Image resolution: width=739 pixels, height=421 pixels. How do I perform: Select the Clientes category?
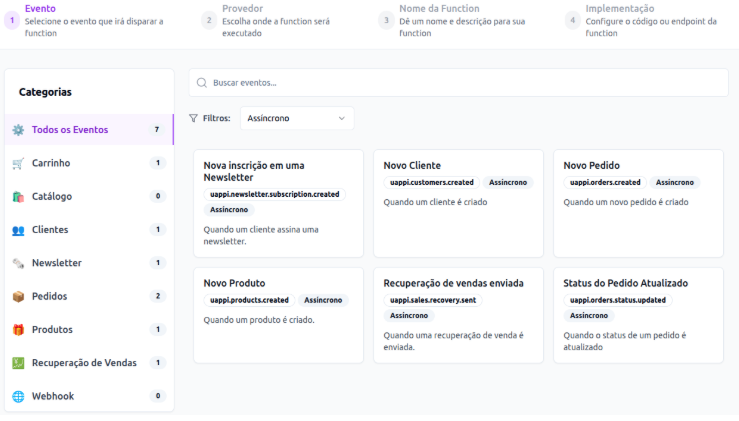point(89,230)
